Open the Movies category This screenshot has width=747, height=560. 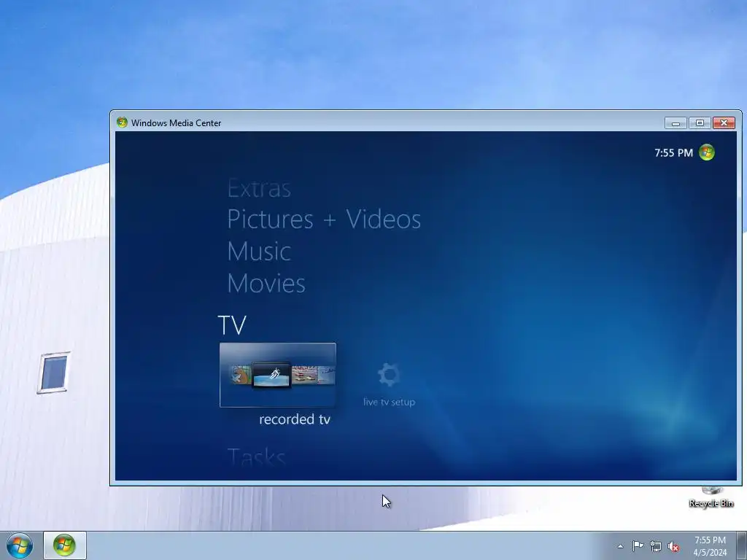(x=266, y=284)
